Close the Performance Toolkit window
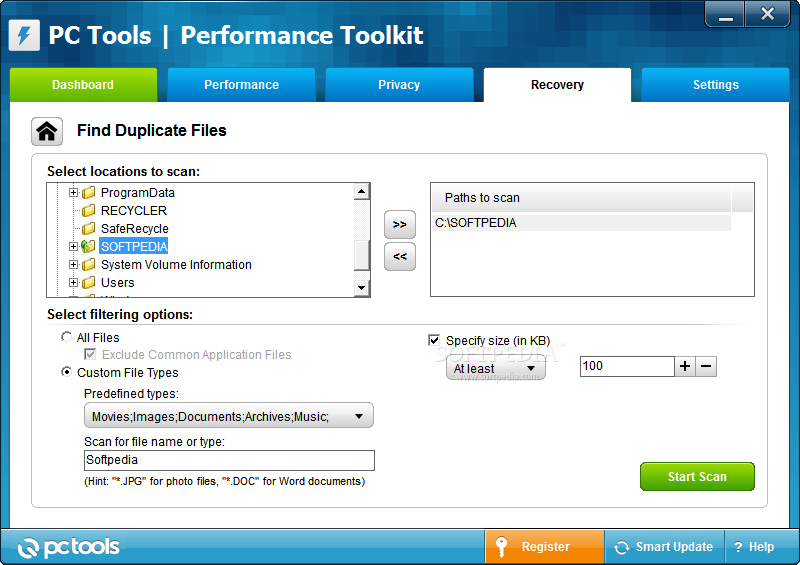This screenshot has width=800, height=565. (x=767, y=14)
